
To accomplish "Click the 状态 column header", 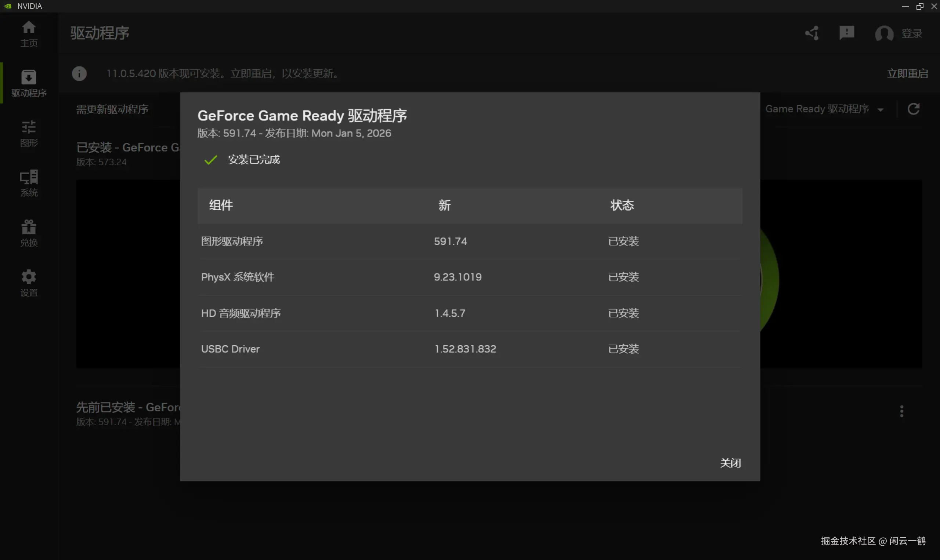I will (x=622, y=205).
